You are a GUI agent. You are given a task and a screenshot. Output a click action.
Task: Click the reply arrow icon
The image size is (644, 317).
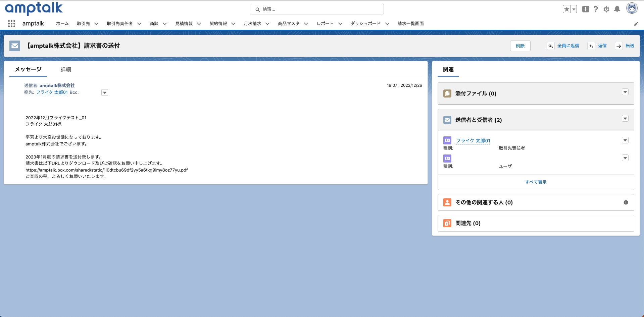coord(591,46)
